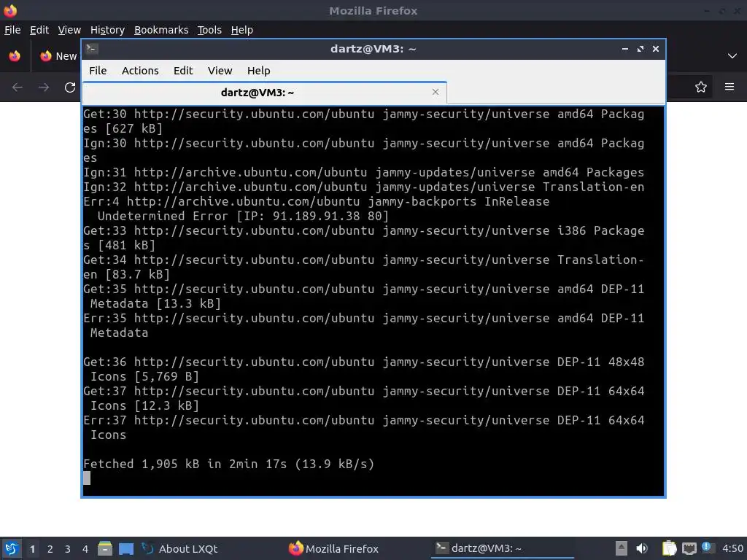Click show desktop panel icon
The height and width of the screenshot is (560, 747).
125,548
